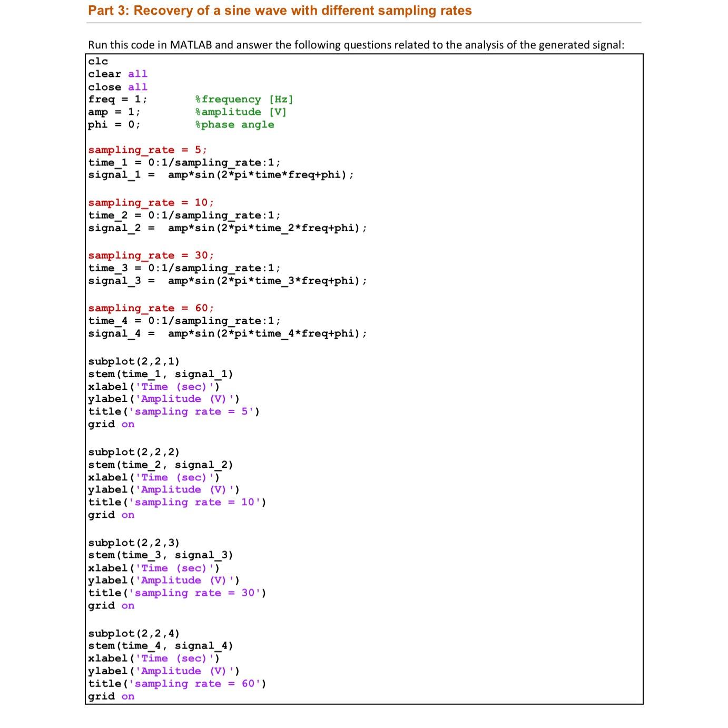Select the 'sampling_rate = 30' line
Image resolution: width=728 pixels, height=728 pixels.
(150, 255)
